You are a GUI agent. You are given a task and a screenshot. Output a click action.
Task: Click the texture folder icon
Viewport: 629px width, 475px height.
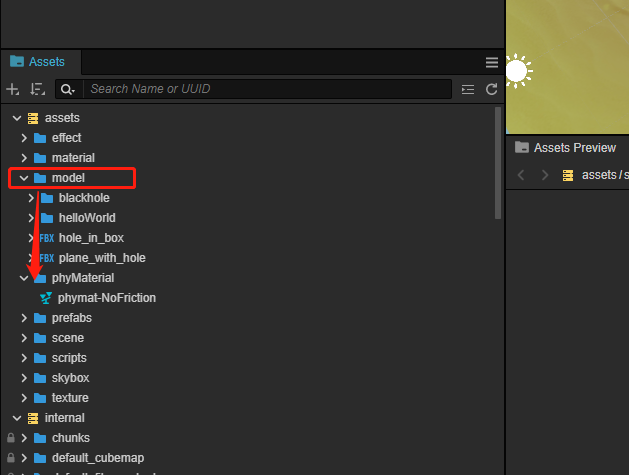(40, 398)
